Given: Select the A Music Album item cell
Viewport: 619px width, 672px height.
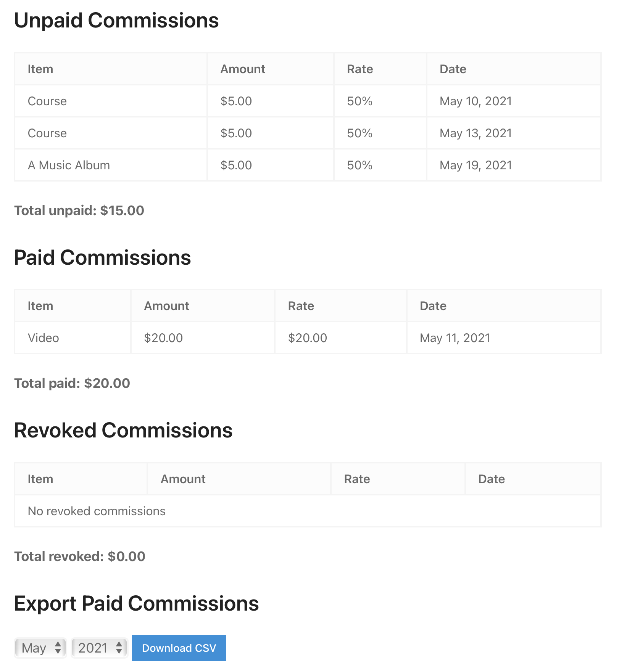Looking at the screenshot, I should 69,165.
